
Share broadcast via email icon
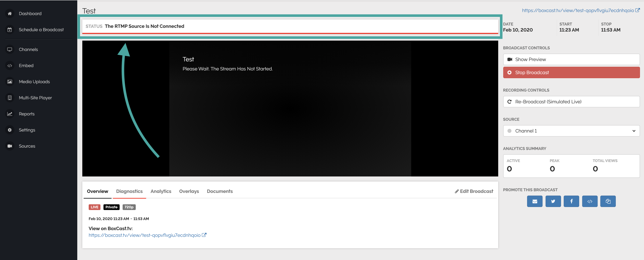coord(534,201)
